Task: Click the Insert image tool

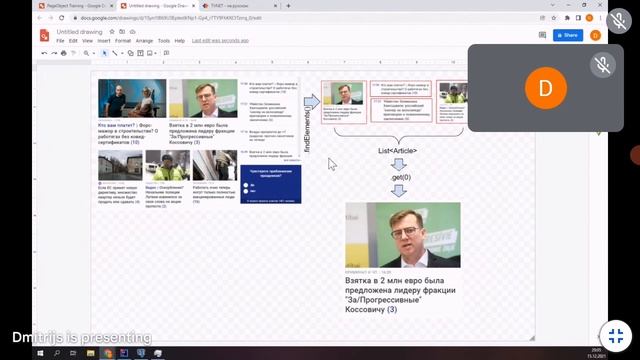Action: (x=150, y=53)
